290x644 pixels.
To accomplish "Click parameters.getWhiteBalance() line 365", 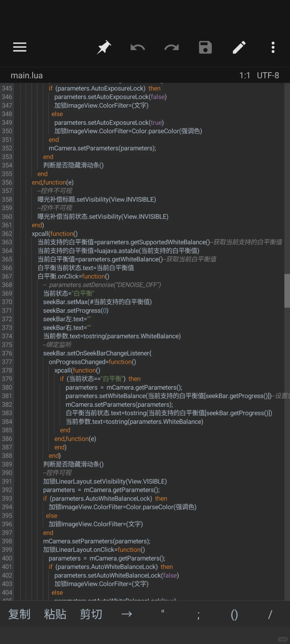I will (127, 259).
